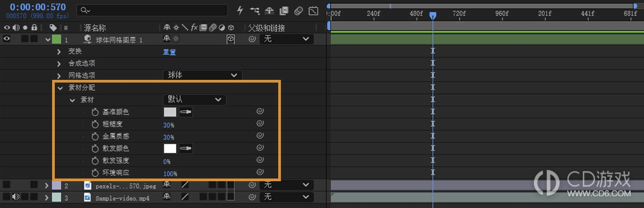Enable motion blur for all layers

click(299, 11)
